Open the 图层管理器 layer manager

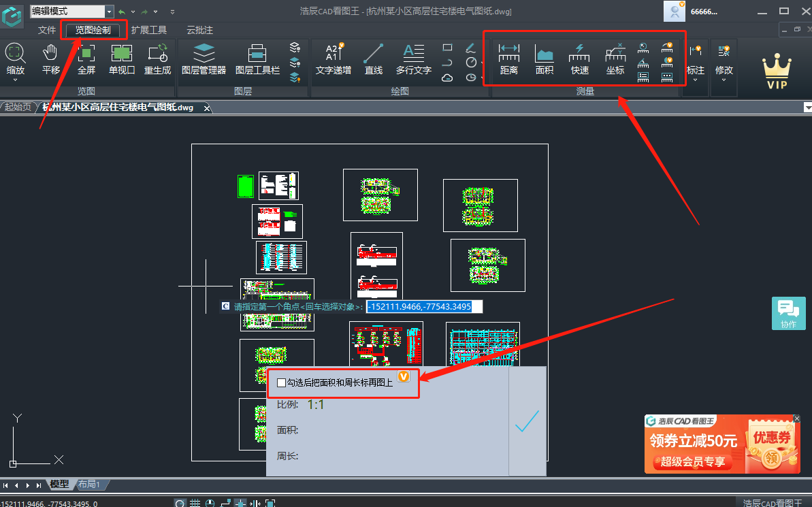pos(204,59)
